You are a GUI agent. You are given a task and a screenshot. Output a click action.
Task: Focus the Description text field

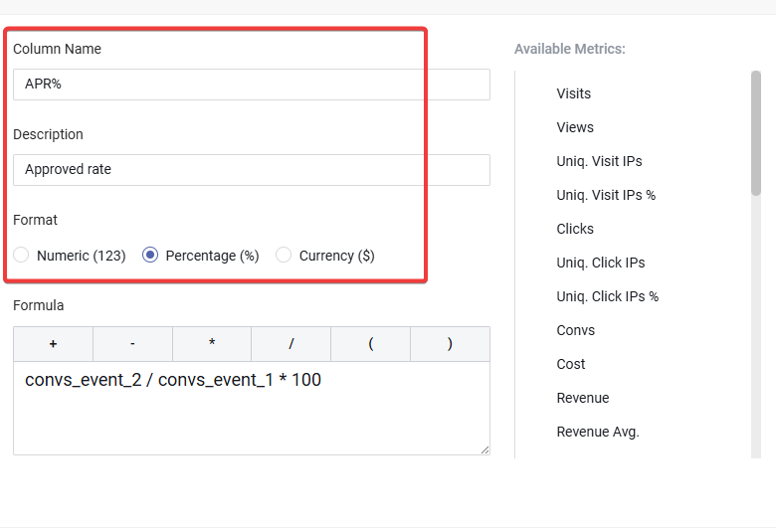click(251, 170)
